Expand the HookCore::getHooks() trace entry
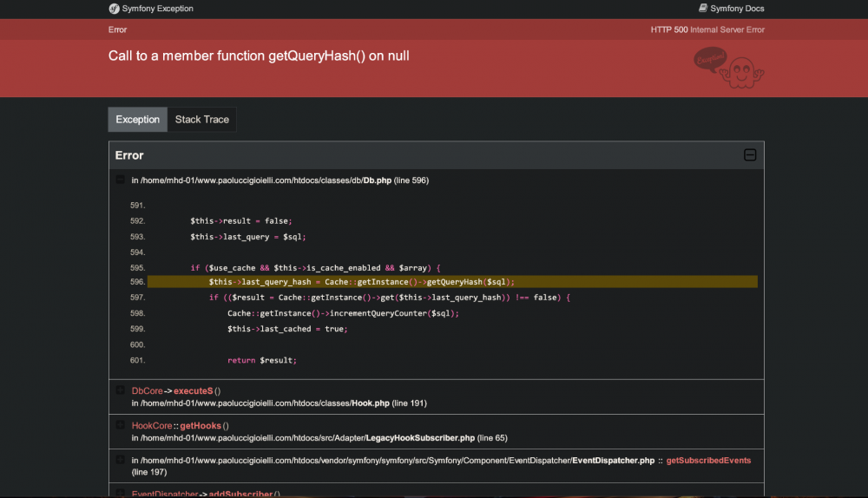Image resolution: width=868 pixels, height=498 pixels. click(x=120, y=425)
